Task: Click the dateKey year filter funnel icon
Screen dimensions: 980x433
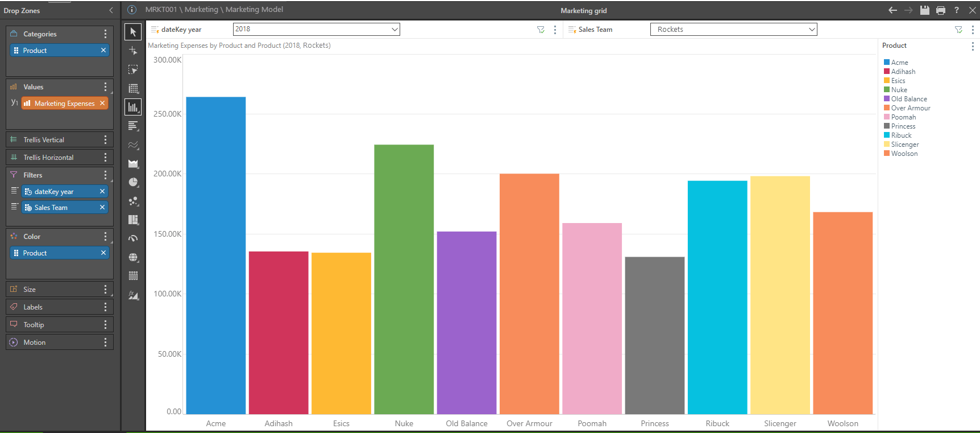Action: point(541,30)
